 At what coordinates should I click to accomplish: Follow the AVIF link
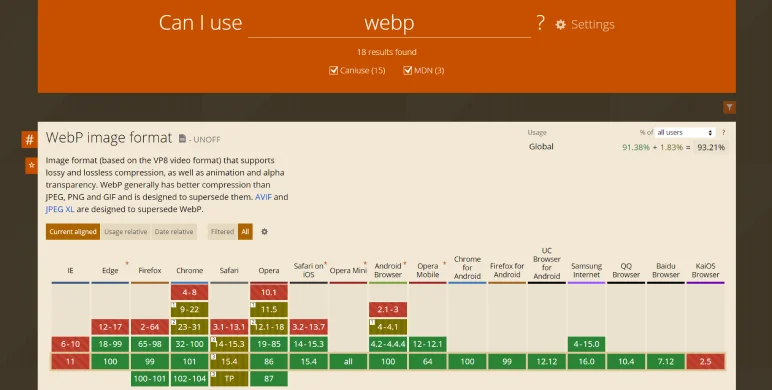pyautogui.click(x=263, y=197)
